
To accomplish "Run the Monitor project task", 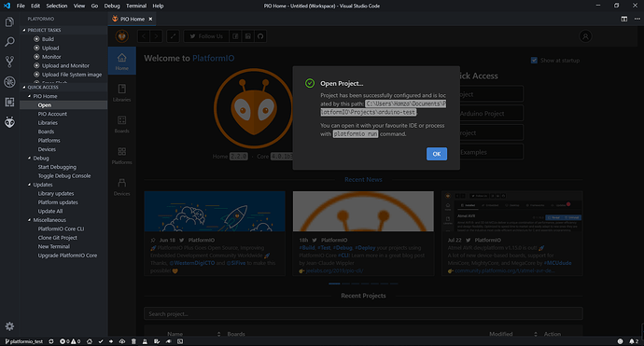I will (x=51, y=57).
